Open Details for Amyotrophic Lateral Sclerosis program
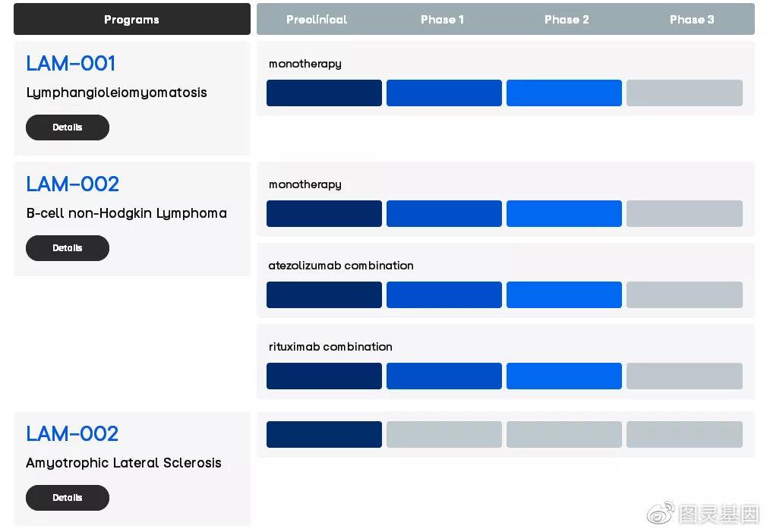This screenshot has height=532, width=767. pos(68,498)
